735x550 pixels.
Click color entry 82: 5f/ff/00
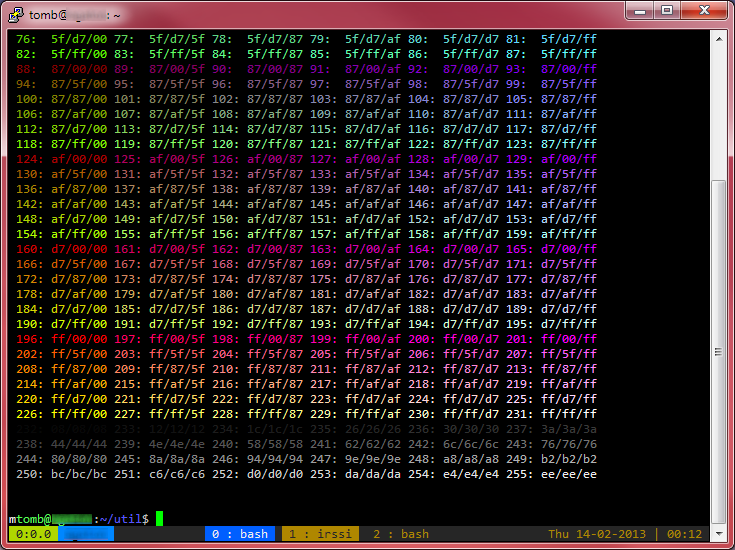coord(61,54)
